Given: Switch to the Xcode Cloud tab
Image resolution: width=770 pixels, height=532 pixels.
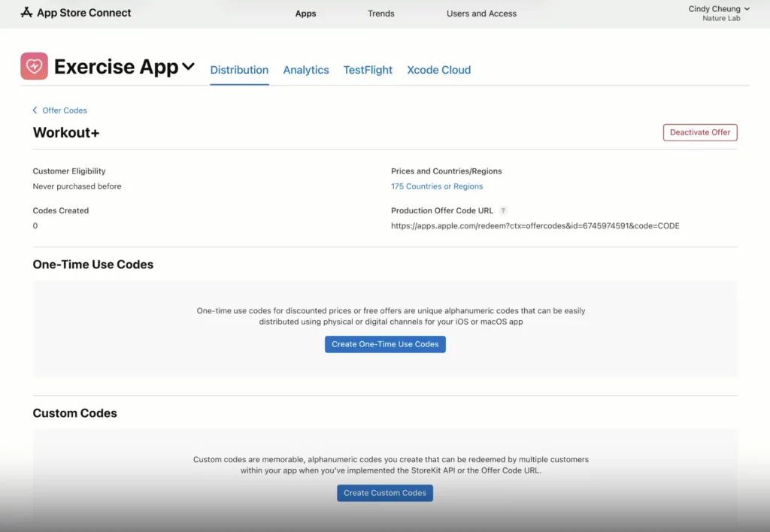Looking at the screenshot, I should tap(438, 70).
